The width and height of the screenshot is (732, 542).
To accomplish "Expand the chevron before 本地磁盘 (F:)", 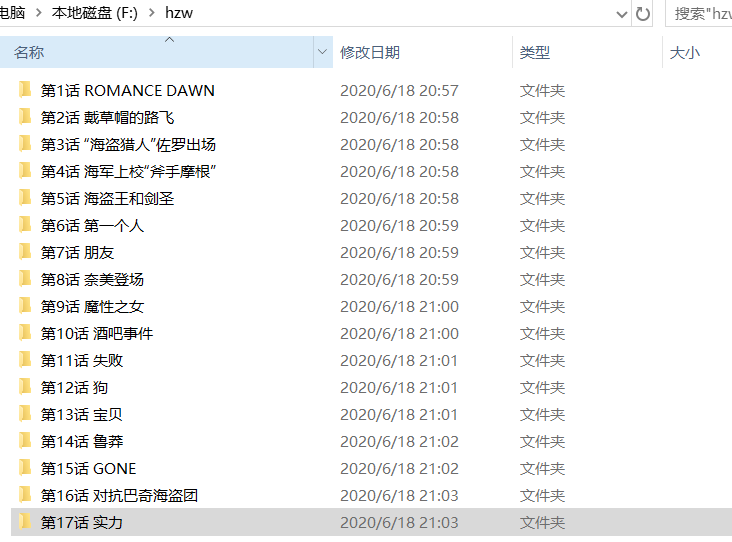I will 39,13.
